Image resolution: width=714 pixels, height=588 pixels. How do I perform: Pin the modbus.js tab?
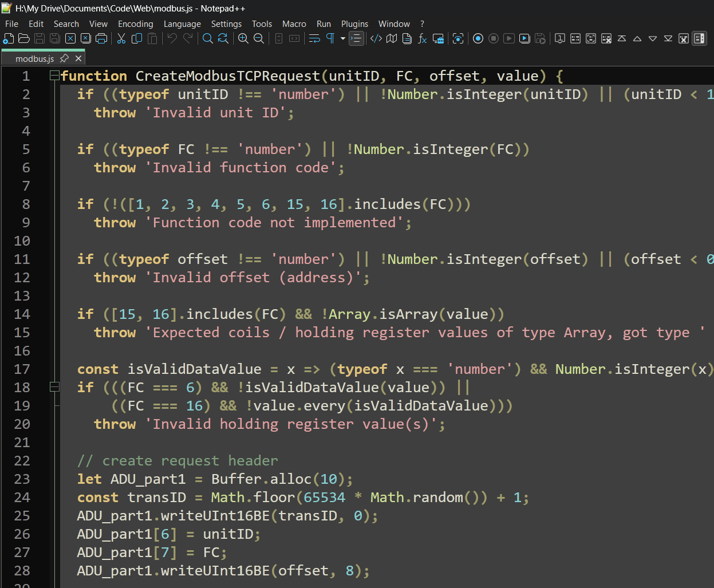point(65,58)
